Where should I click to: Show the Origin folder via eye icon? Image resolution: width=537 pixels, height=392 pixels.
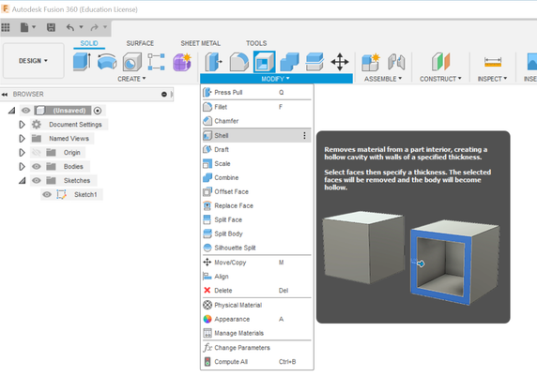click(37, 153)
